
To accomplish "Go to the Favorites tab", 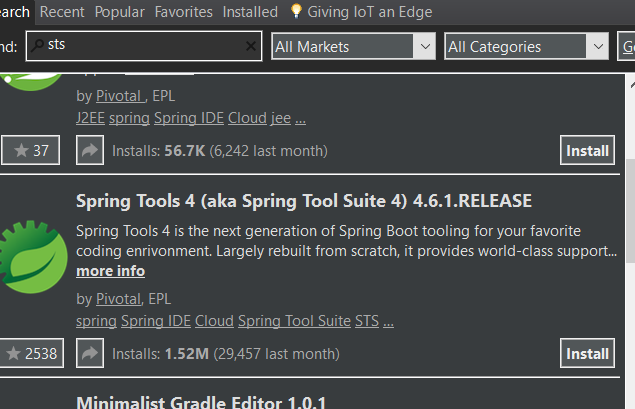I will pyautogui.click(x=184, y=12).
